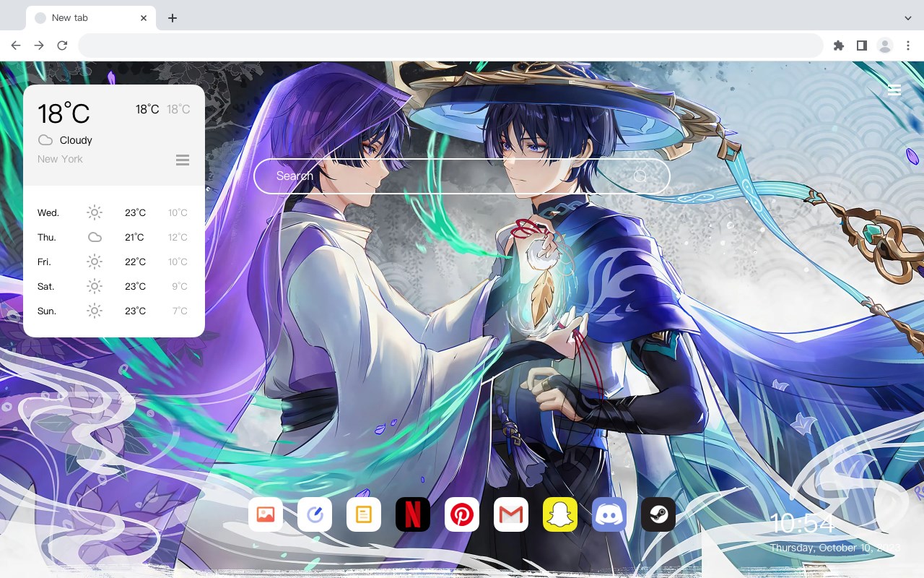Image resolution: width=924 pixels, height=578 pixels.
Task: Focus the browser address bar
Action: click(450, 46)
